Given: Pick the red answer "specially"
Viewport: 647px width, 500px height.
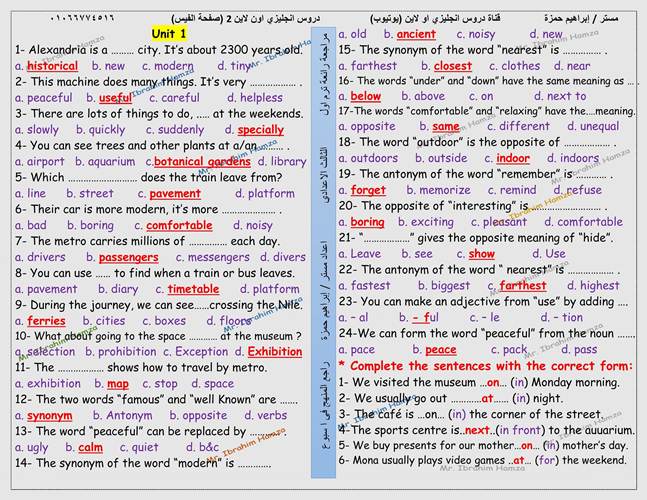Looking at the screenshot, I should [x=260, y=130].
